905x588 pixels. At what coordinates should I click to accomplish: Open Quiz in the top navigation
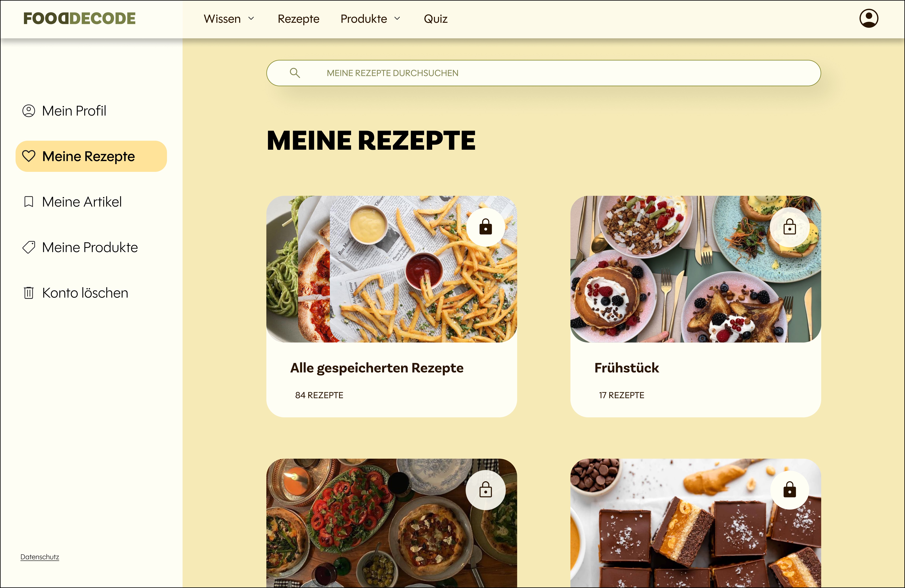click(435, 19)
